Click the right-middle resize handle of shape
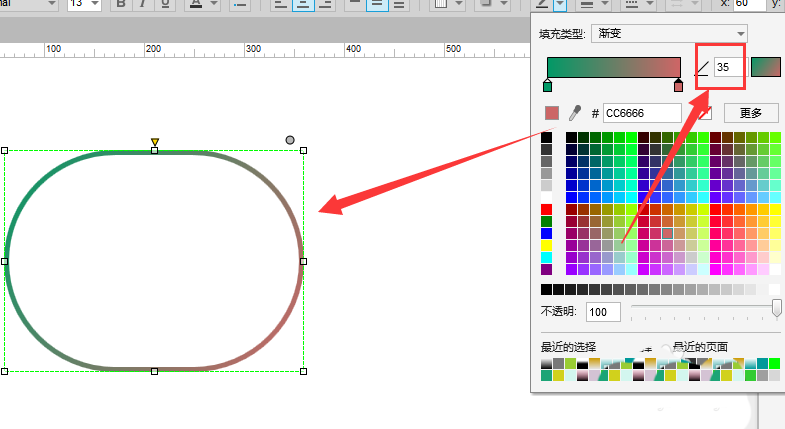Viewport: 785px width, 429px height. click(x=303, y=261)
